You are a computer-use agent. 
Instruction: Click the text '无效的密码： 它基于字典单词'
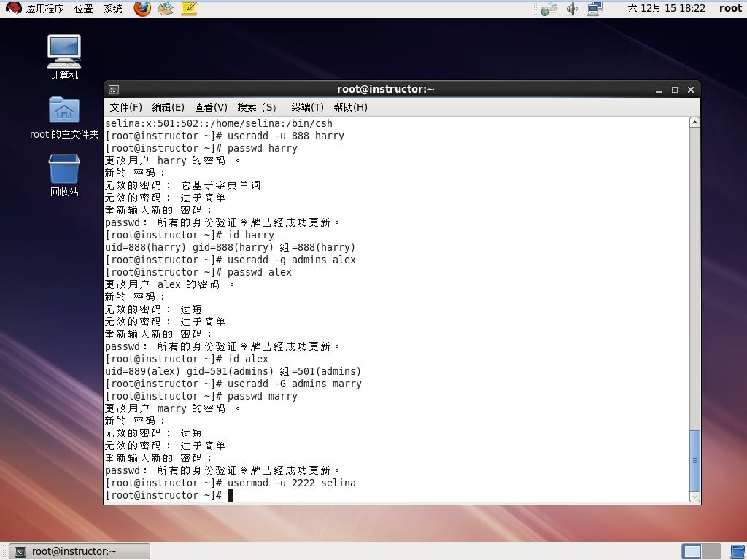pyautogui.click(x=183, y=185)
